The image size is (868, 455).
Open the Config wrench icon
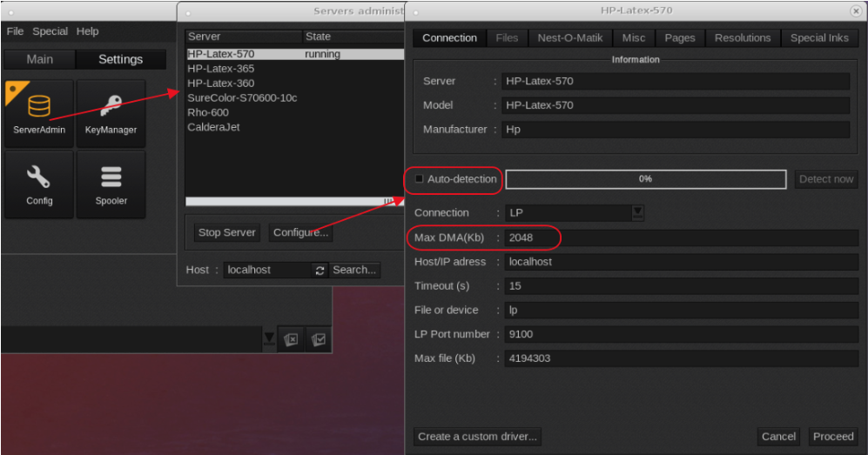(39, 184)
